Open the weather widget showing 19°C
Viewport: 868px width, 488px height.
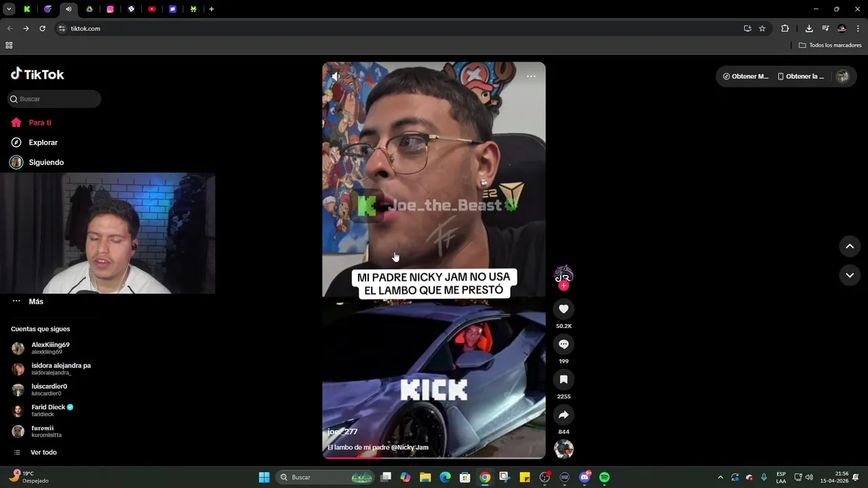(x=28, y=477)
